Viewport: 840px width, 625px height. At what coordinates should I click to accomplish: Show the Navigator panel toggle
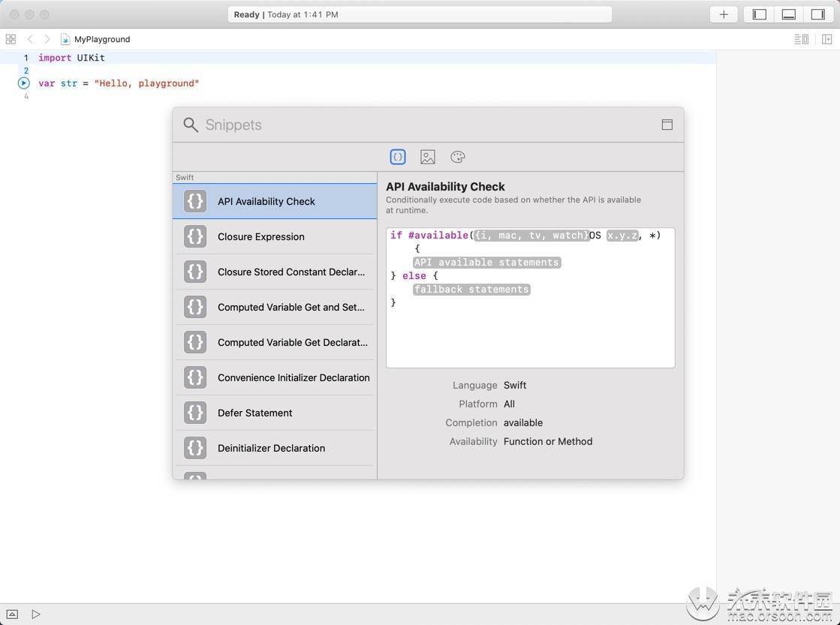click(x=758, y=14)
